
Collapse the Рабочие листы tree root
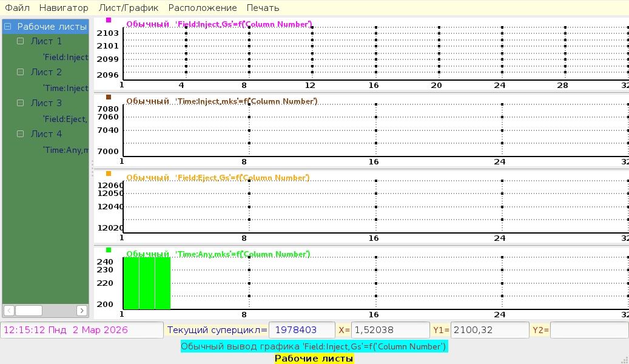click(8, 27)
